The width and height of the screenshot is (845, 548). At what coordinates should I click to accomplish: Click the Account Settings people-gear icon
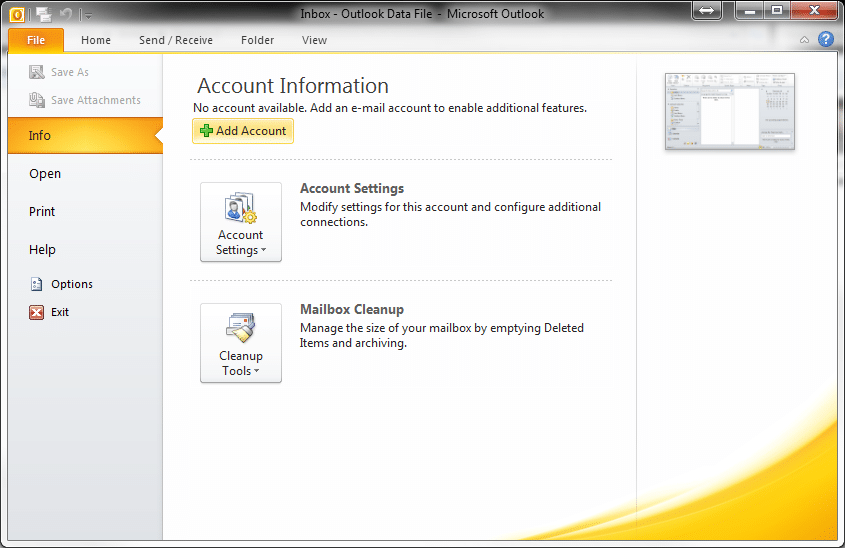point(240,207)
